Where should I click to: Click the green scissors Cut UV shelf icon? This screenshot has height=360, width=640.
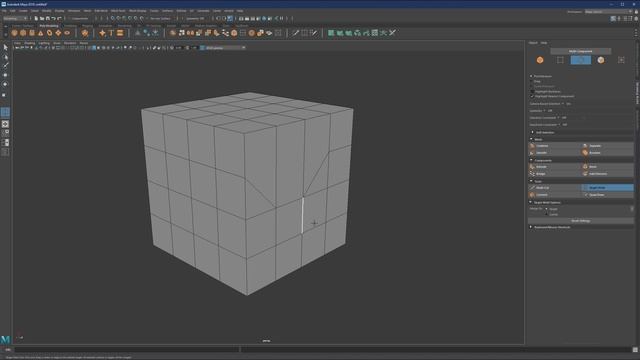384,33
